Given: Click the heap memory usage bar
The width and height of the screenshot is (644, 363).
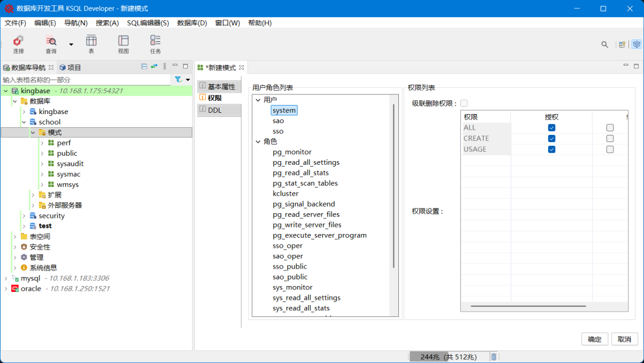Looking at the screenshot, I should point(450,357).
